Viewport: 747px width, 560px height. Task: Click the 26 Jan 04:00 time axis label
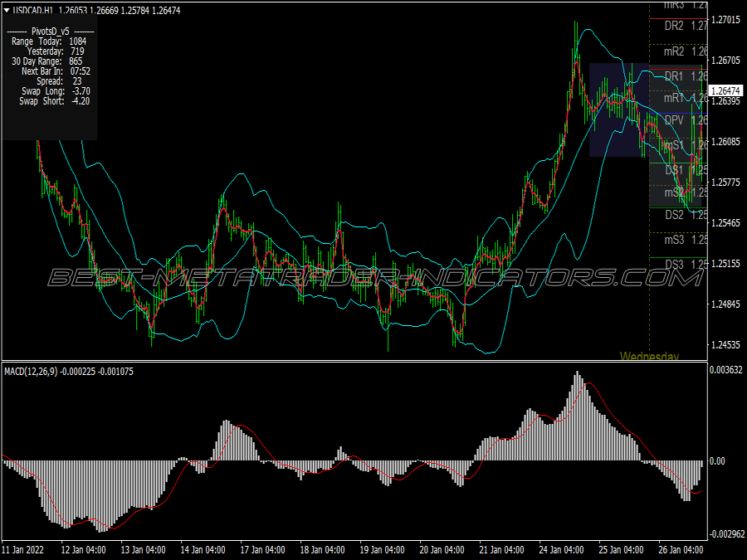point(681,550)
